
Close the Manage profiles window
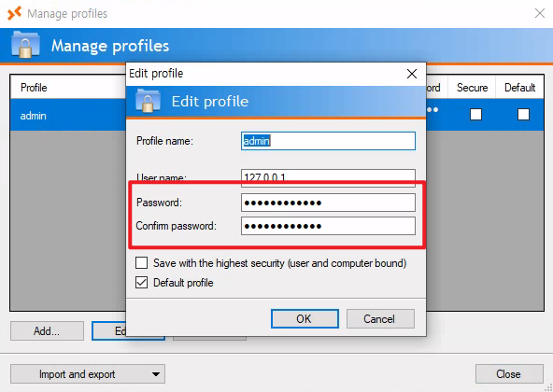click(540, 13)
